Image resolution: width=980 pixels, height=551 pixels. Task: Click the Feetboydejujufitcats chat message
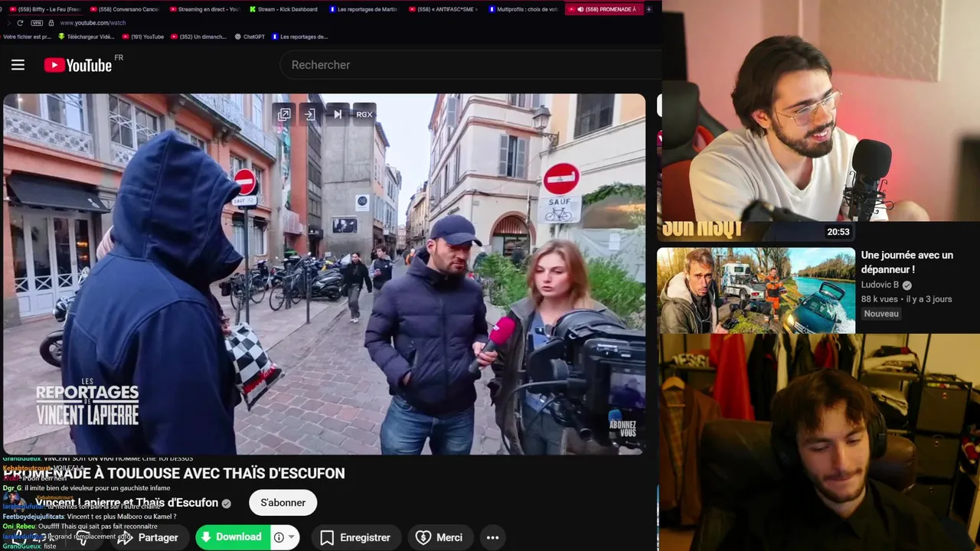(90, 517)
